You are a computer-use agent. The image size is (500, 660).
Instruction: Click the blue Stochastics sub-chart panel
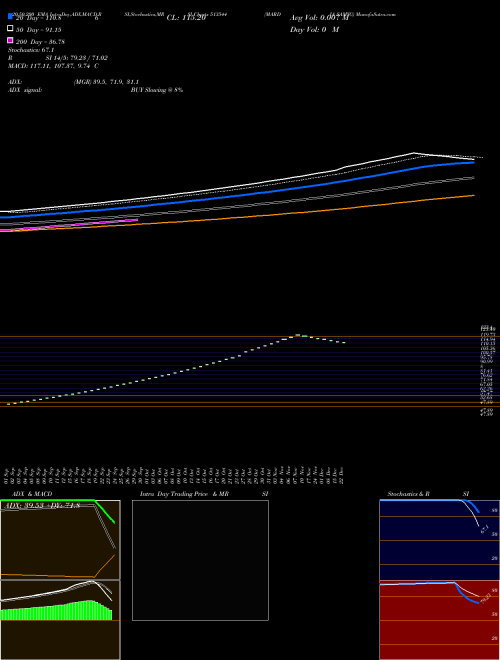[x=439, y=540]
